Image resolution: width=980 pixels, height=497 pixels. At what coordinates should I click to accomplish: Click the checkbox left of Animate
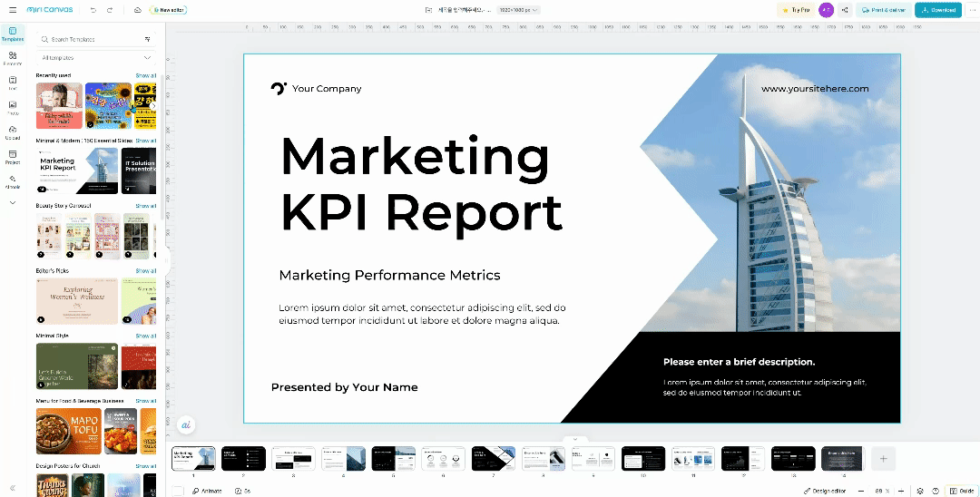178,491
